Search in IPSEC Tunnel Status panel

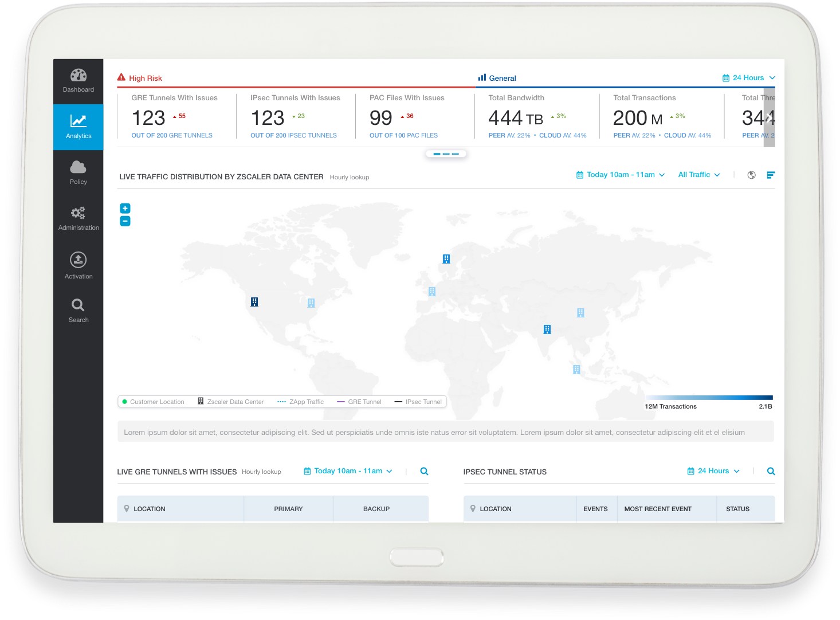771,471
